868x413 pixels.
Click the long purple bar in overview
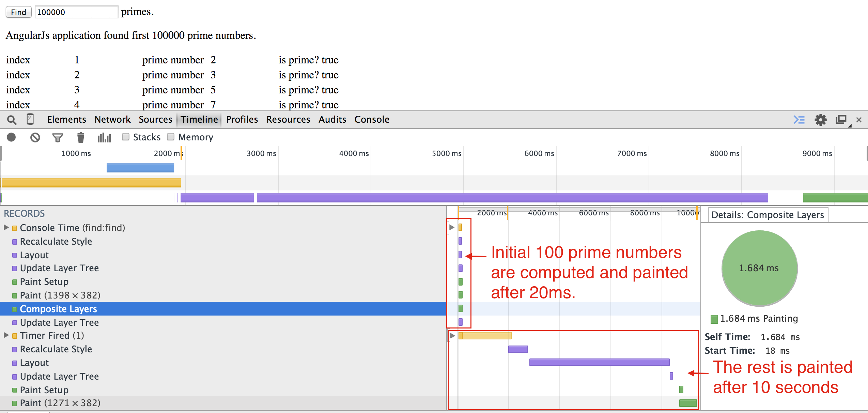click(512, 198)
